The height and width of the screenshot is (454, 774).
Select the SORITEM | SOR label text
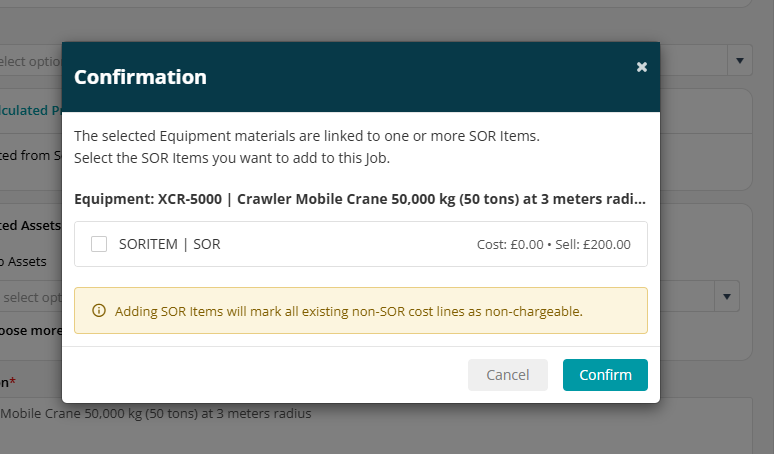pyautogui.click(x=169, y=244)
